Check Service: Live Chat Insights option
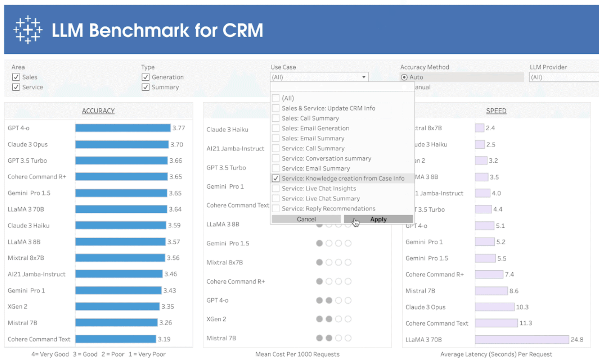The width and height of the screenshot is (599, 364). (x=276, y=188)
